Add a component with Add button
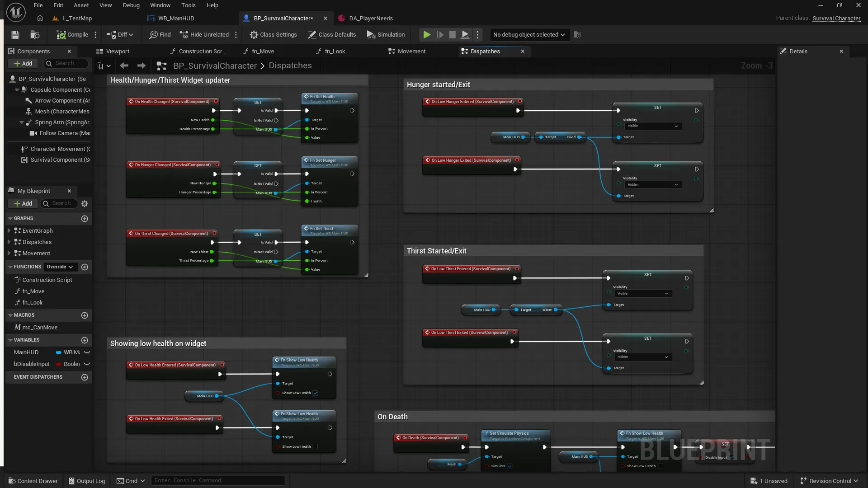The image size is (868, 488). pos(23,64)
